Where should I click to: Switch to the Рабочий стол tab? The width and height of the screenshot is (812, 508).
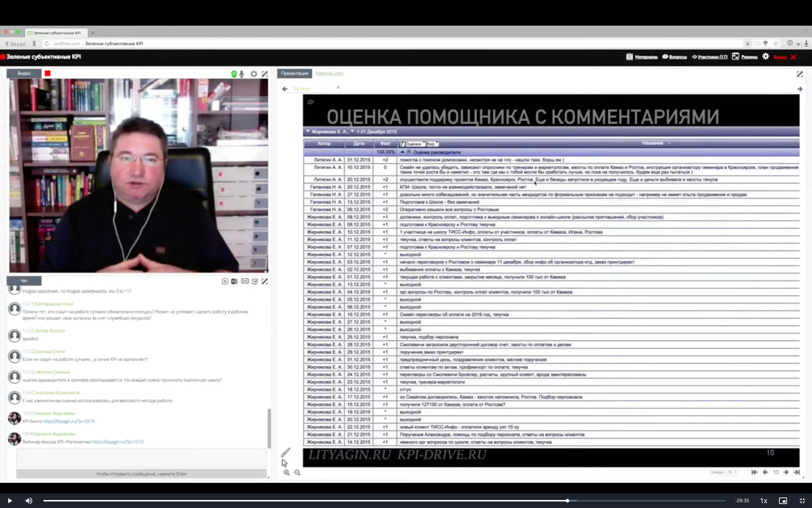329,73
